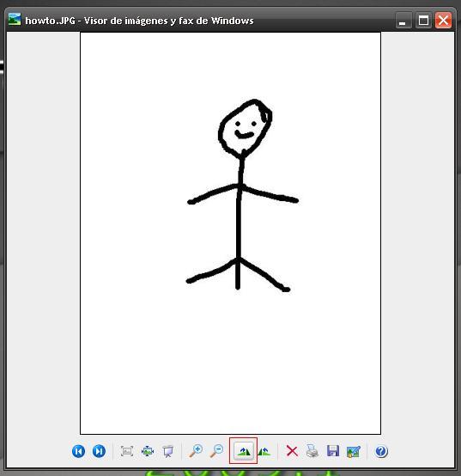
Task: Zoom out with the minus magnifier
Action: (217, 451)
